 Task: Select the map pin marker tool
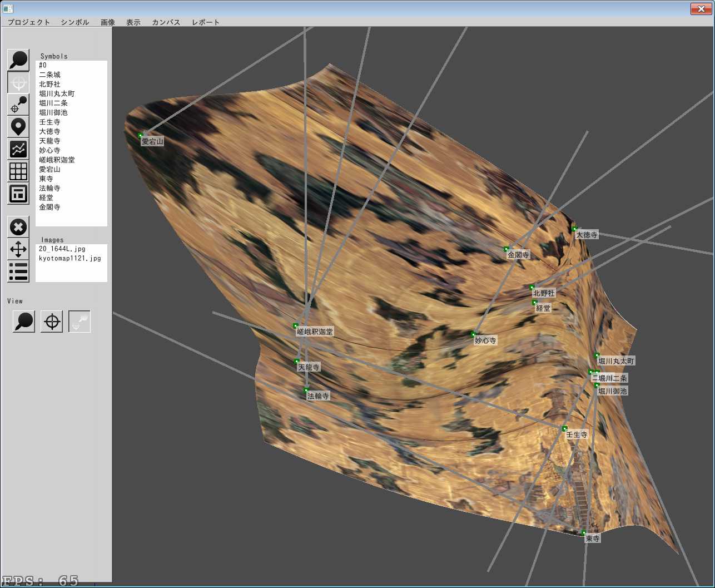[x=18, y=127]
